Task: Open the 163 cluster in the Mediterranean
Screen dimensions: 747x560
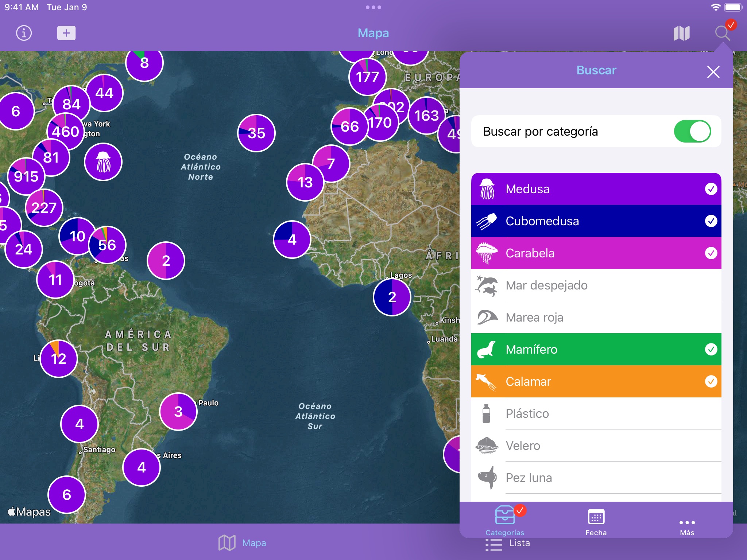Action: point(426,116)
